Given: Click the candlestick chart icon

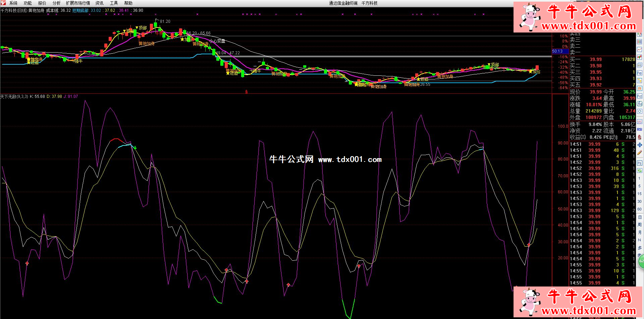Looking at the screenshot, I should coord(640,57).
